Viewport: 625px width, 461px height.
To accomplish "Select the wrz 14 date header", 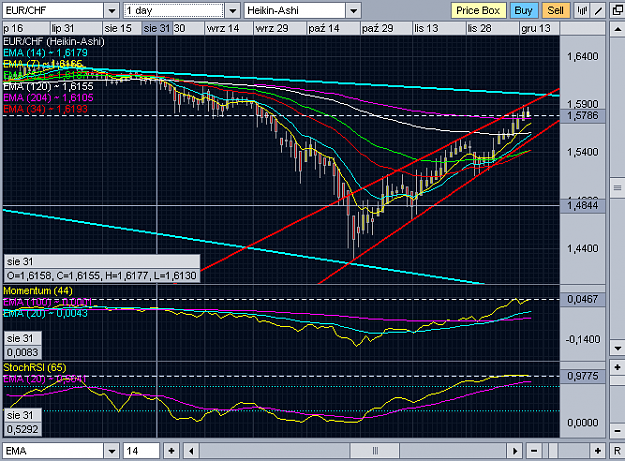I will click(223, 28).
